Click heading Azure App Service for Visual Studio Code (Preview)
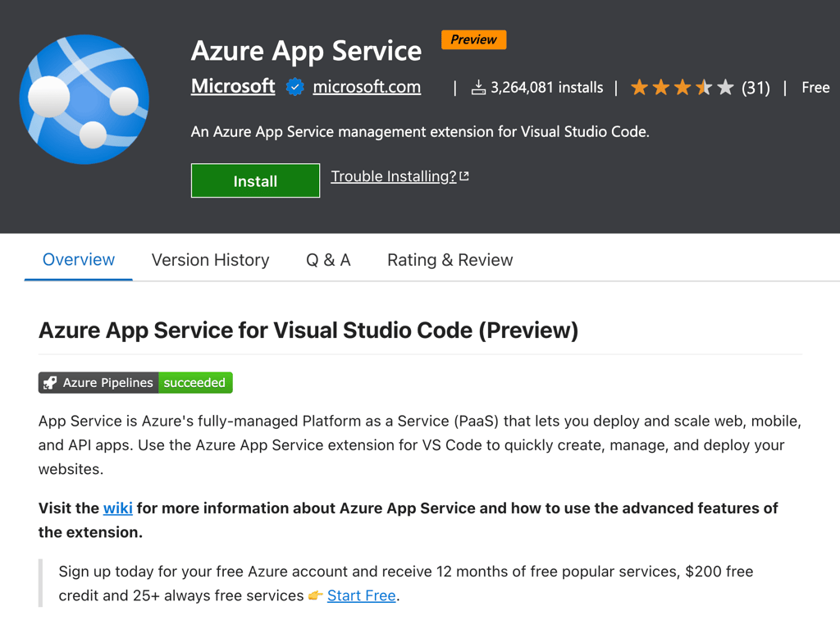 [308, 331]
